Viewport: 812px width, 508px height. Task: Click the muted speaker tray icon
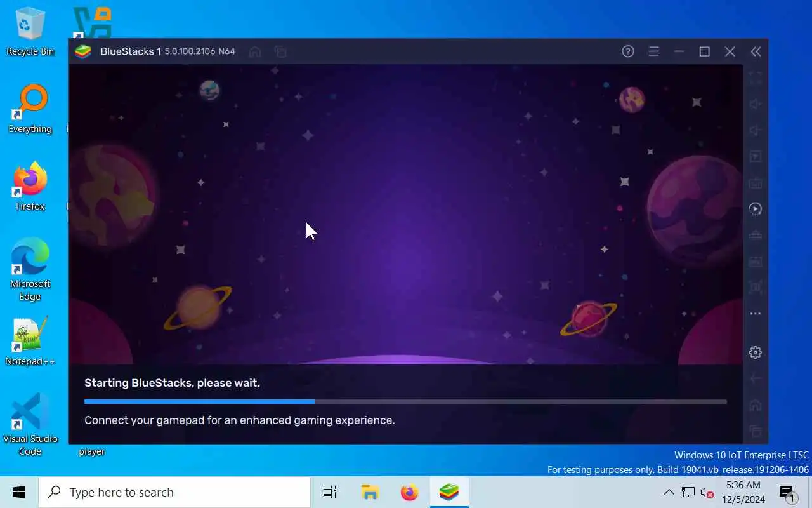tap(707, 492)
